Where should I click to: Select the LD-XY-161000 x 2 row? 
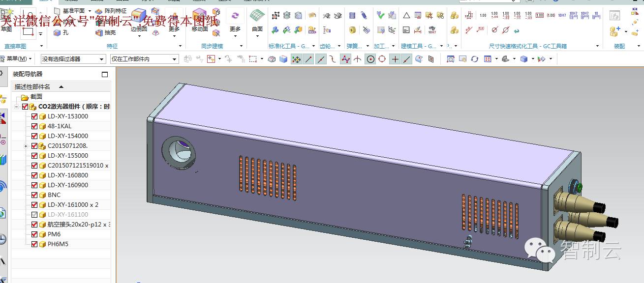[x=61, y=205]
